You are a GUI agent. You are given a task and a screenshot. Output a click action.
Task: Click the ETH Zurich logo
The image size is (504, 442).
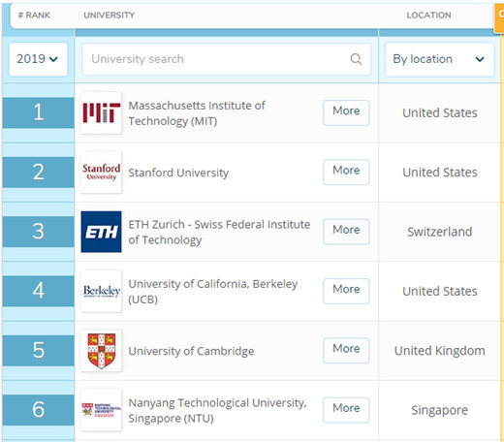101,232
